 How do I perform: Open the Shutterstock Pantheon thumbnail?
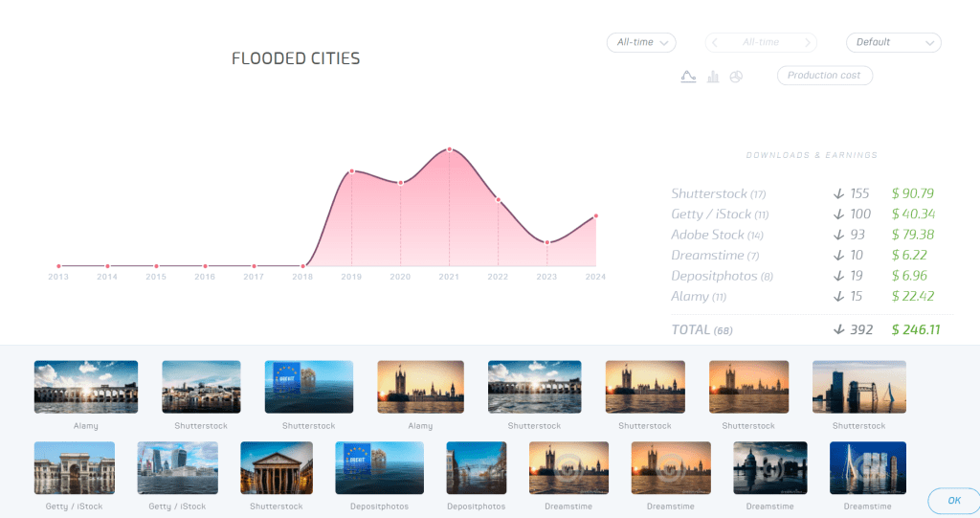click(276, 467)
